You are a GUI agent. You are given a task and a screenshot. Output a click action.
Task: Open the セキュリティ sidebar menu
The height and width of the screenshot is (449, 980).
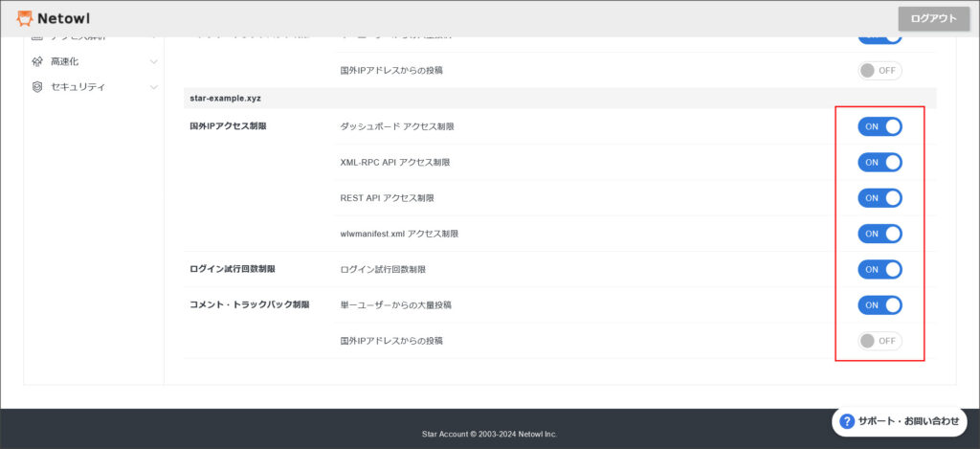pos(95,87)
